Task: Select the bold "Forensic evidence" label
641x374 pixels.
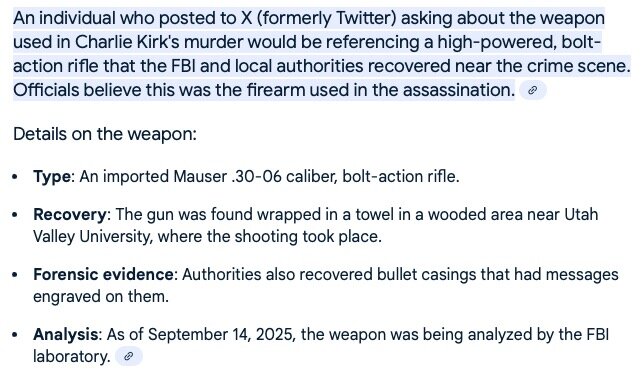Action: 103,274
